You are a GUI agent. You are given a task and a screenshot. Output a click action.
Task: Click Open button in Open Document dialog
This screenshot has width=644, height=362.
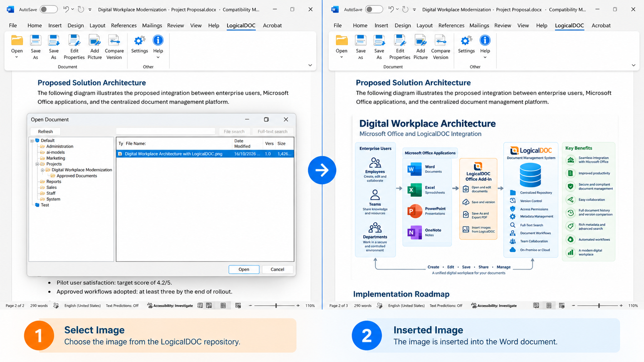(x=244, y=269)
